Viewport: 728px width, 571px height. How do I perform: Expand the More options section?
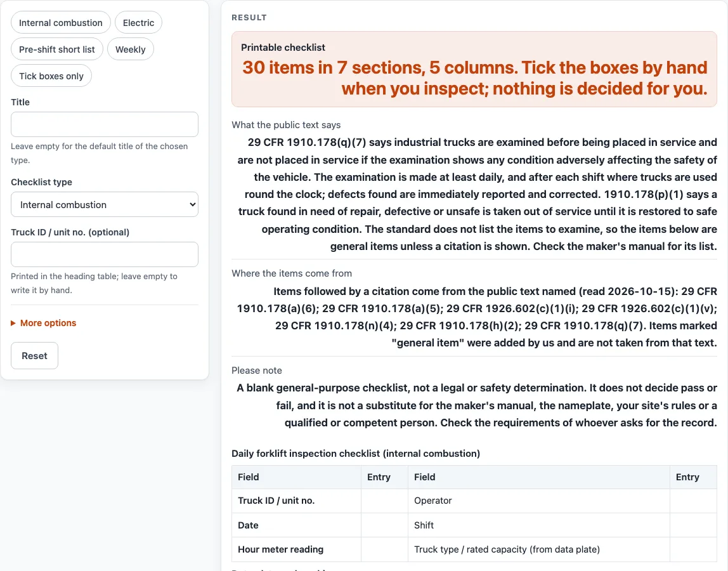44,323
